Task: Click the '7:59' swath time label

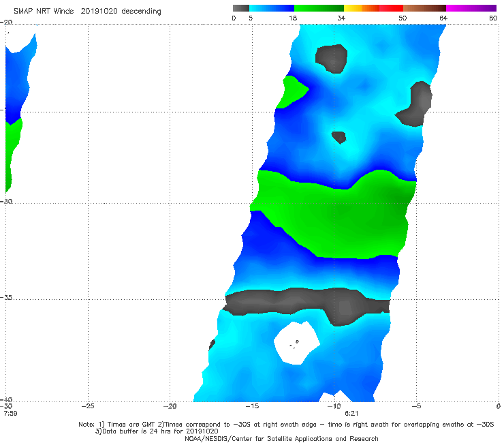Action: tap(10, 414)
